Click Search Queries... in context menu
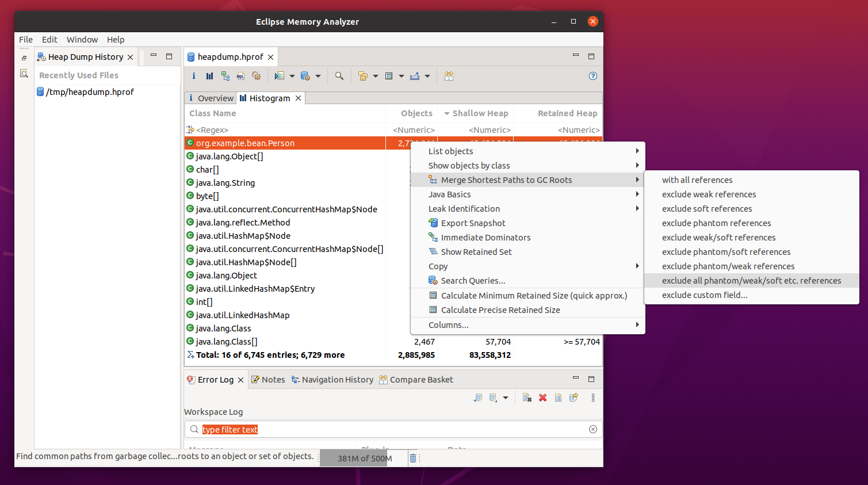The width and height of the screenshot is (868, 485). coord(527,281)
